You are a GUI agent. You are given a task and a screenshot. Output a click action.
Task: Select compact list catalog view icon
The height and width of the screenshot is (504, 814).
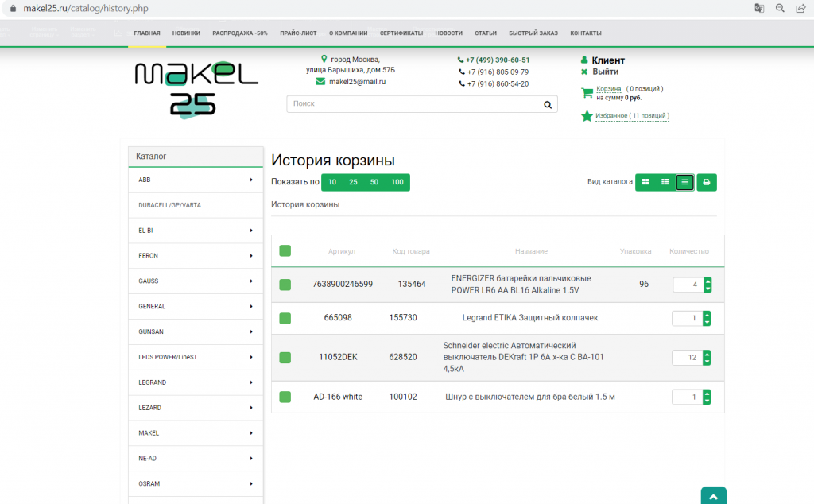684,182
